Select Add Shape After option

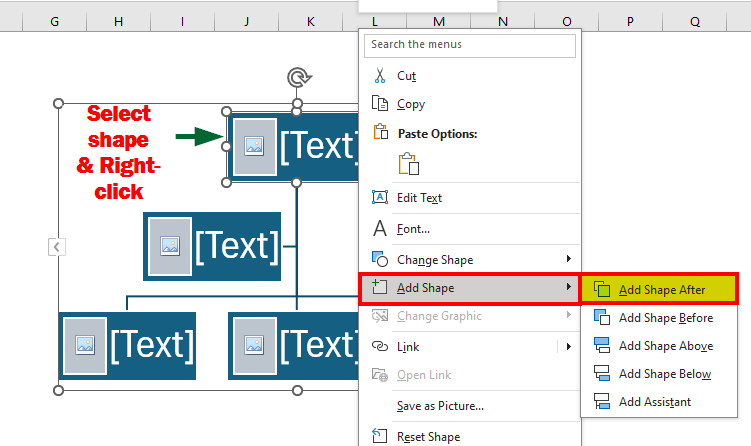pos(659,289)
